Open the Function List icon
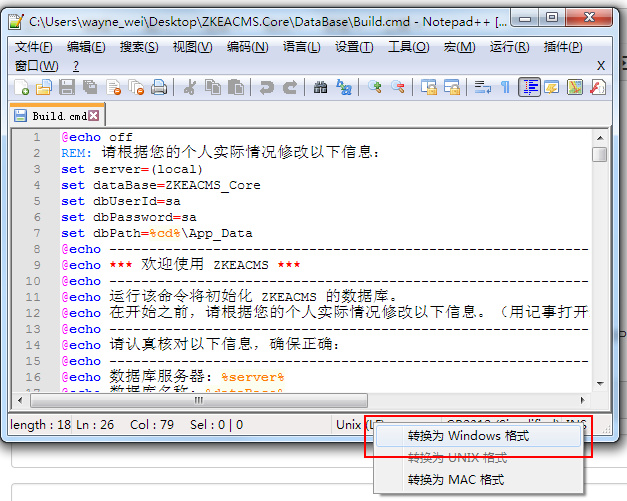 point(598,87)
